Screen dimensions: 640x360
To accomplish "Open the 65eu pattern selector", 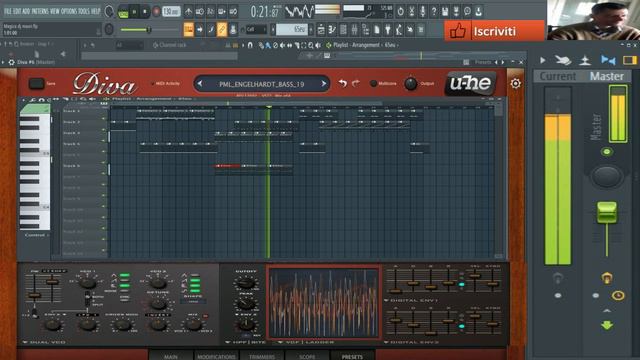I will (291, 29).
